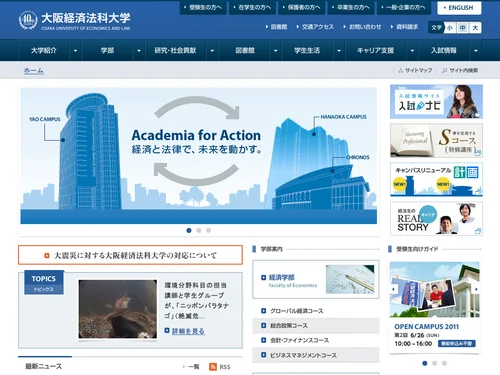500x375 pixels.
Task: Click the Academia for Action main banner
Action: [199, 156]
